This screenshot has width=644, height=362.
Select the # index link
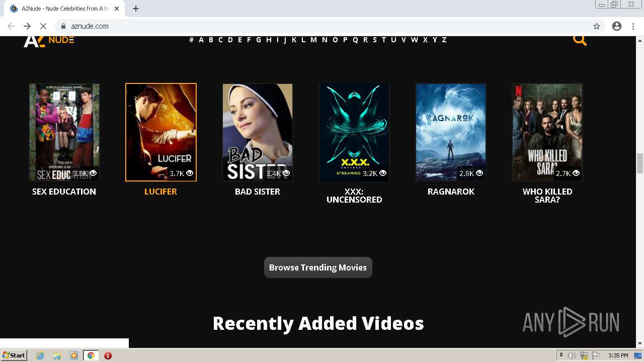tap(191, 40)
